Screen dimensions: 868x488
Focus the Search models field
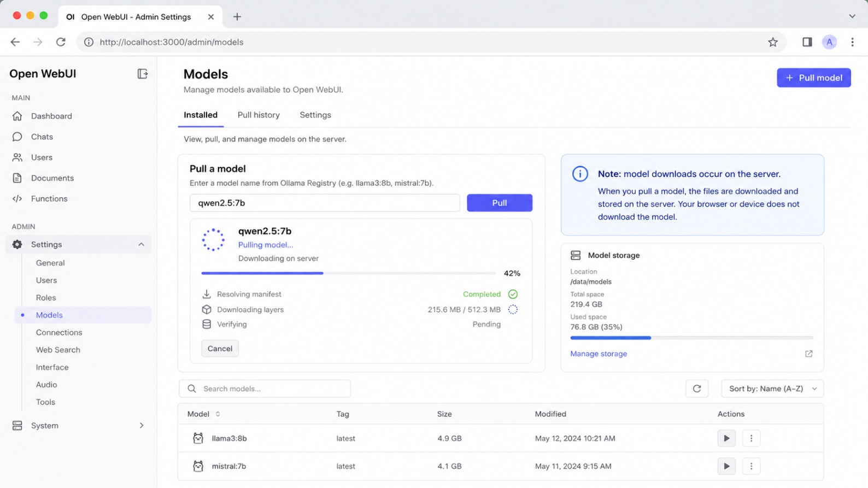click(265, 389)
